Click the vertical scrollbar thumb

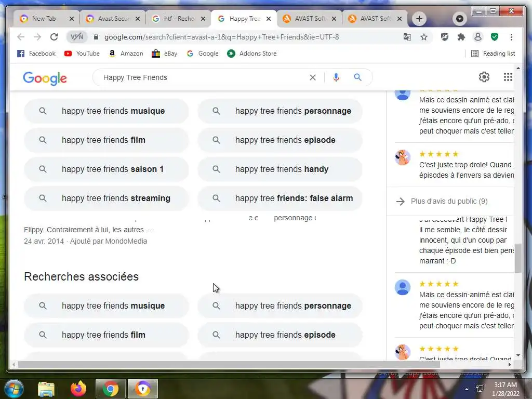point(518,258)
